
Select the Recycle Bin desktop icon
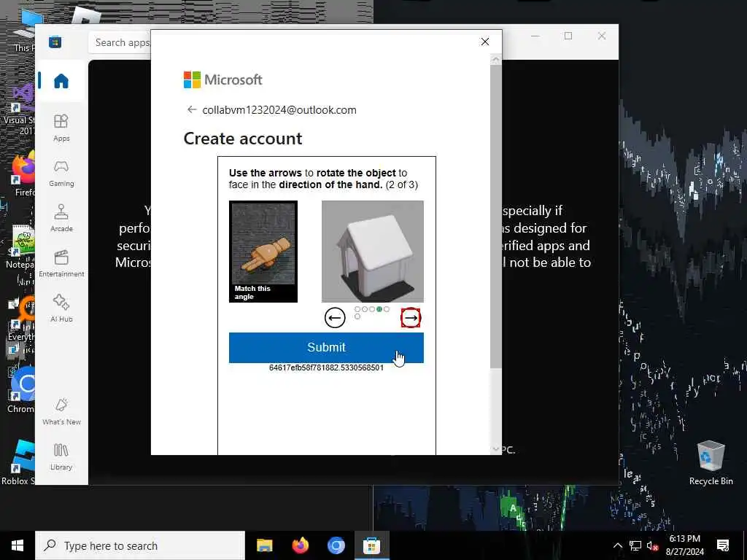point(711,462)
